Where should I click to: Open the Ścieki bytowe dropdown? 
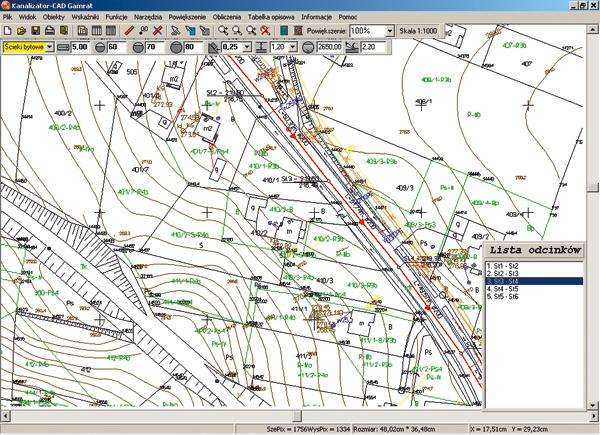click(x=49, y=46)
